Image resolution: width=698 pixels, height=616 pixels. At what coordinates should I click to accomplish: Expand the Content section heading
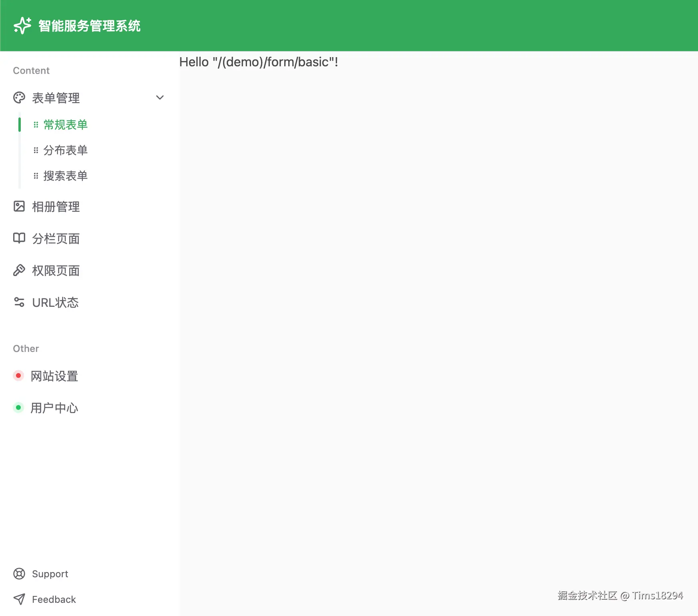pos(31,70)
